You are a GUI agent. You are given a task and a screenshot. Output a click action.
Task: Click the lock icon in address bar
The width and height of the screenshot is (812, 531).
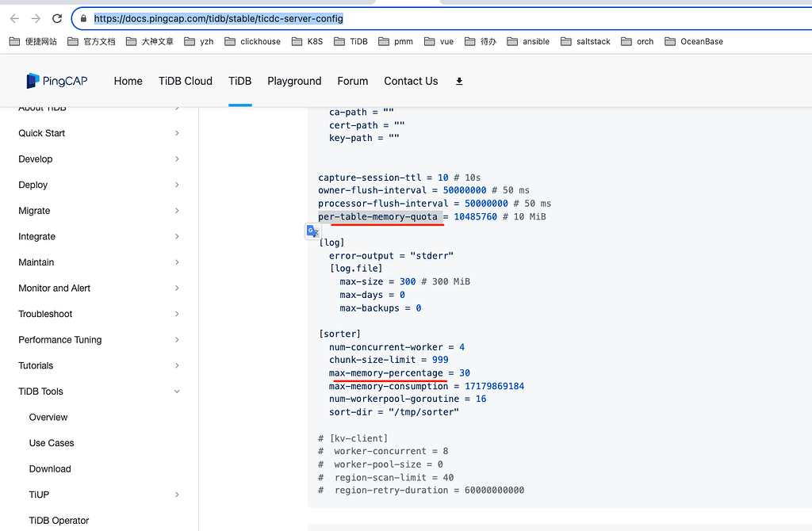coord(83,18)
